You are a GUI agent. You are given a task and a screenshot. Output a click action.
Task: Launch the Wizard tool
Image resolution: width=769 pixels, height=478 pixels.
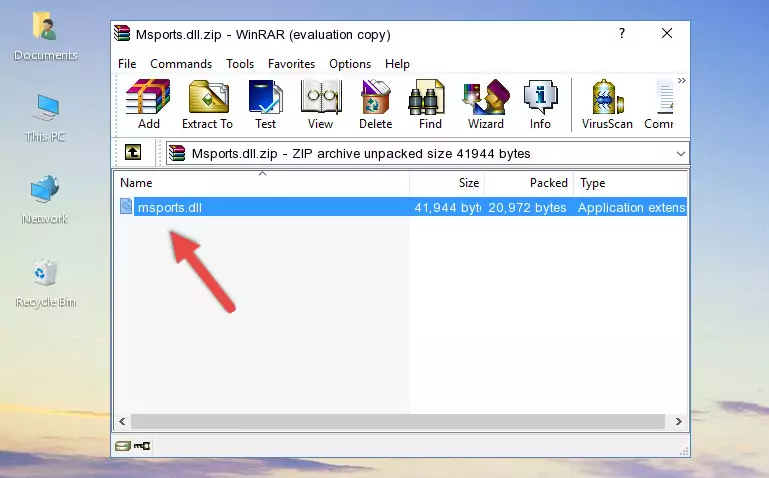pyautogui.click(x=486, y=104)
